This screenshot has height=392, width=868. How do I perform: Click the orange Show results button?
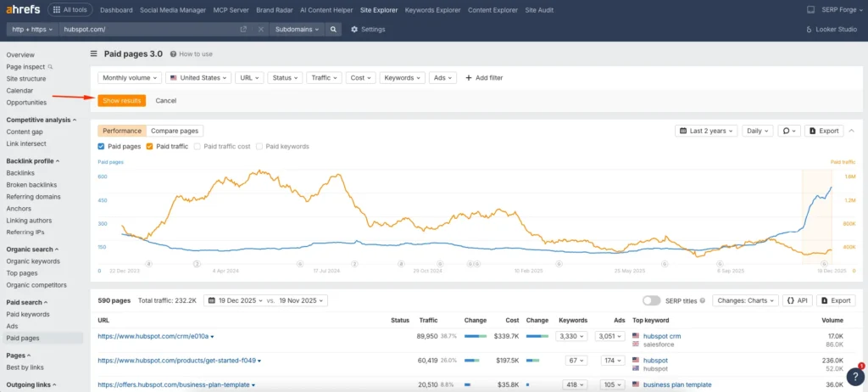(121, 100)
